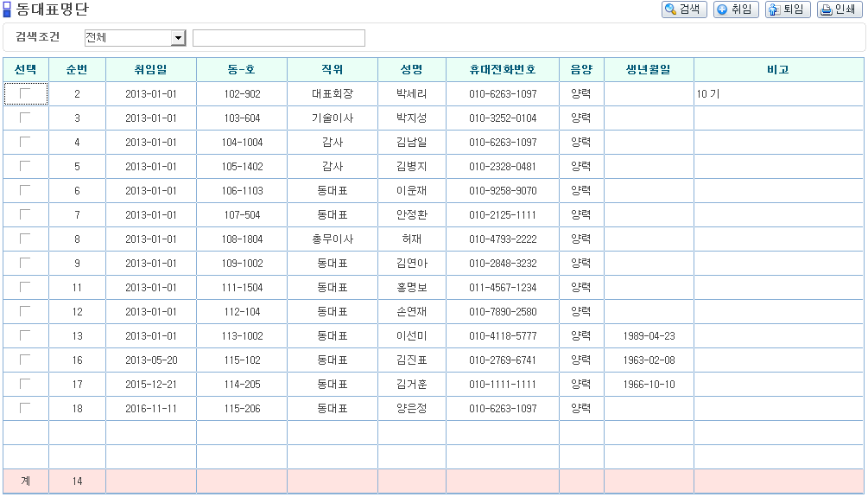Click phone number 011-4567-1234
Screen dimensions: 868x497
pyautogui.click(x=503, y=288)
